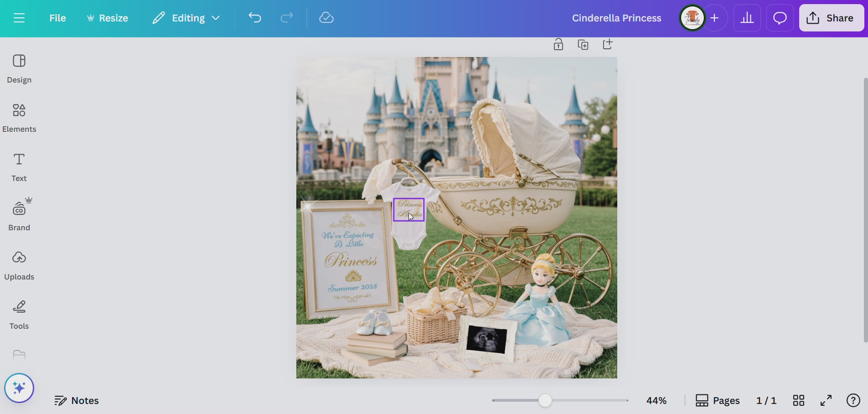Switch to grid view

click(799, 400)
